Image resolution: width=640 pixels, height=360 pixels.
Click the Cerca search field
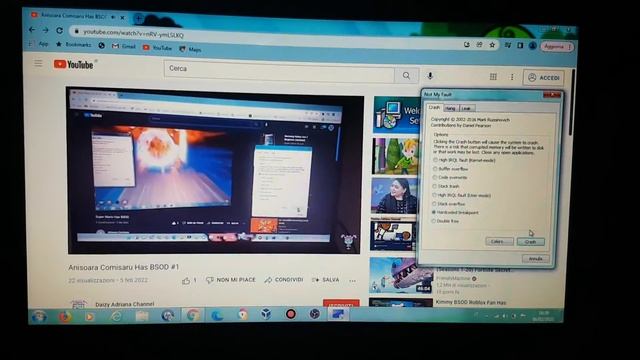pyautogui.click(x=279, y=72)
